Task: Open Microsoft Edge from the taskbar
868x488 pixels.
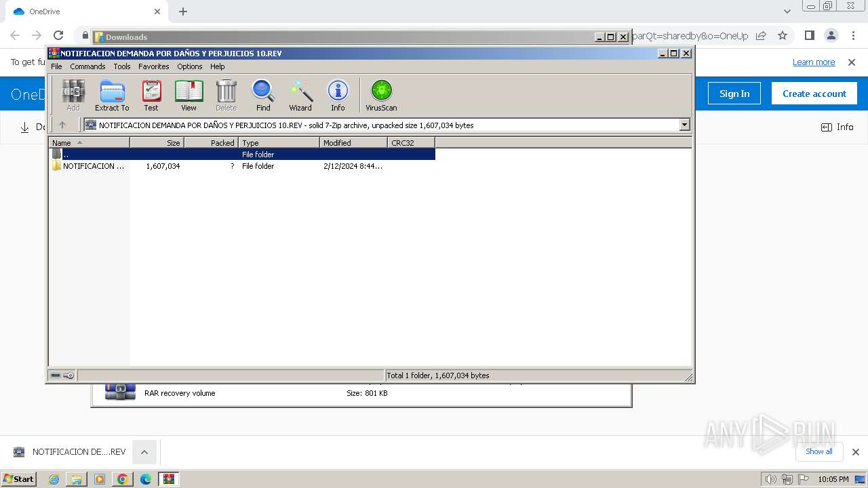Action: pyautogui.click(x=146, y=479)
